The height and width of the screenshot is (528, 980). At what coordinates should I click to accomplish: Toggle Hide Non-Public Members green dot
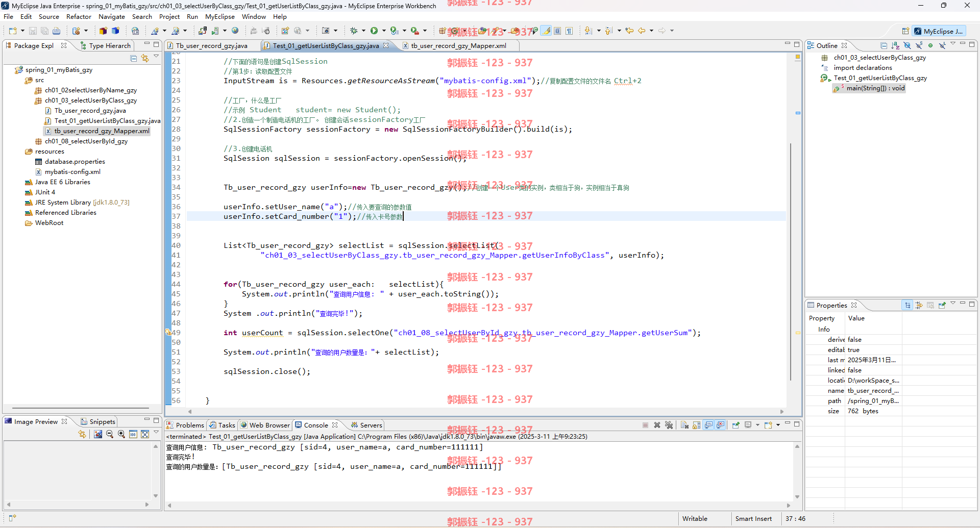[930, 45]
